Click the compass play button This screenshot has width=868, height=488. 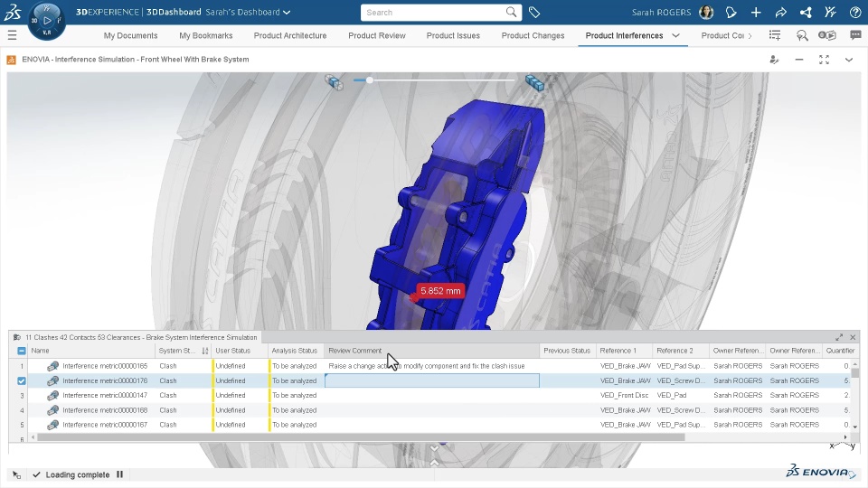coord(47,21)
